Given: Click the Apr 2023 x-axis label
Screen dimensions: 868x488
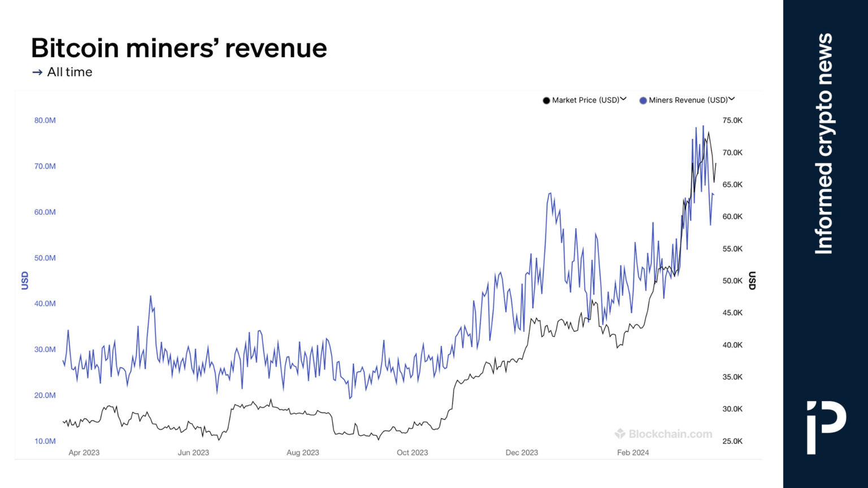Looking at the screenshot, I should point(84,452).
